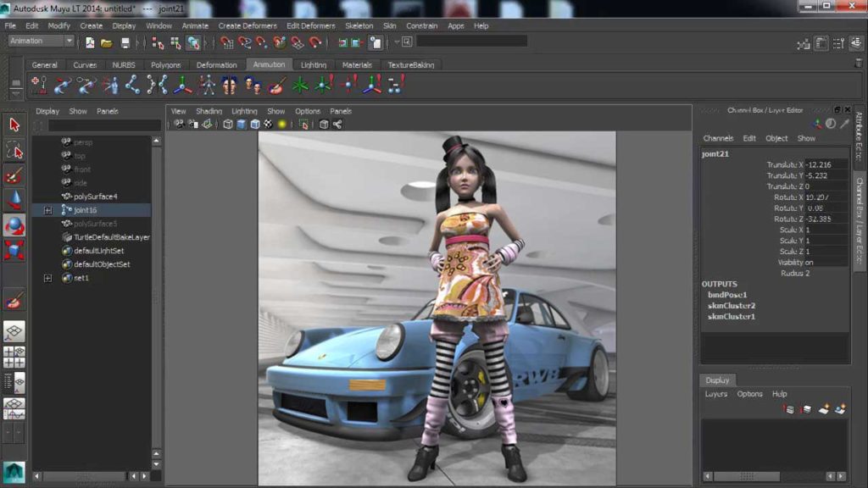The height and width of the screenshot is (488, 868).
Task: Expand the joint16 node in Outliner
Action: (48, 210)
